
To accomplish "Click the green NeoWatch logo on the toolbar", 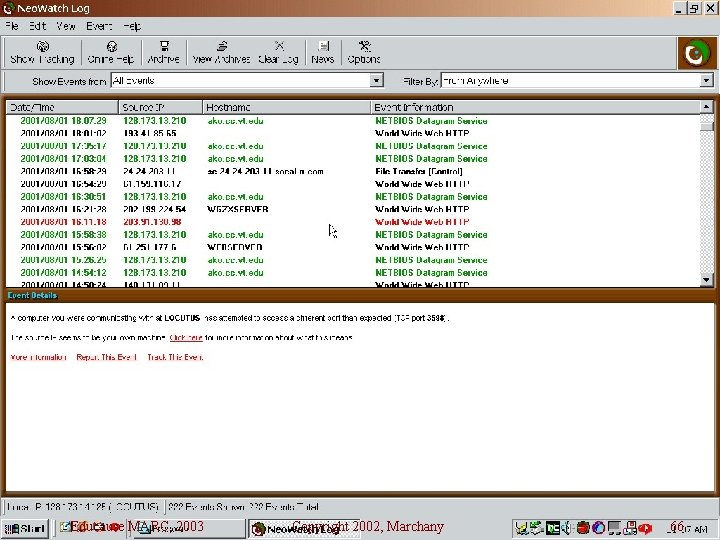I will click(696, 54).
